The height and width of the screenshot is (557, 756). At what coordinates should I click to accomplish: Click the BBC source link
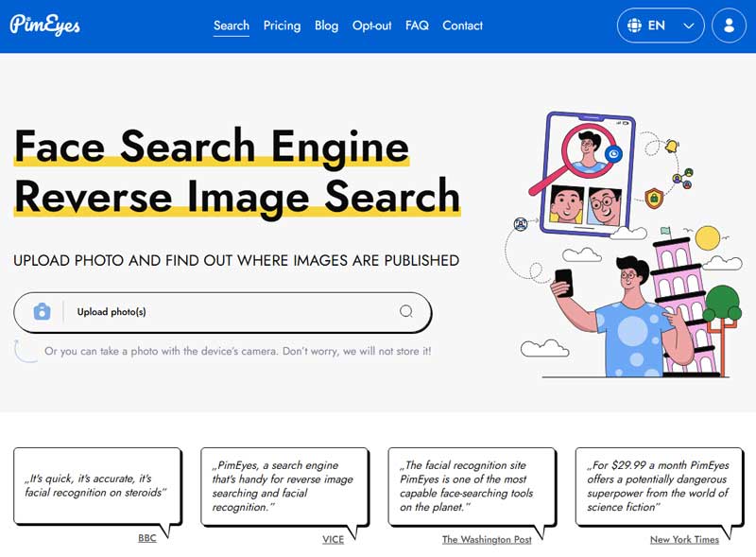pyautogui.click(x=147, y=538)
